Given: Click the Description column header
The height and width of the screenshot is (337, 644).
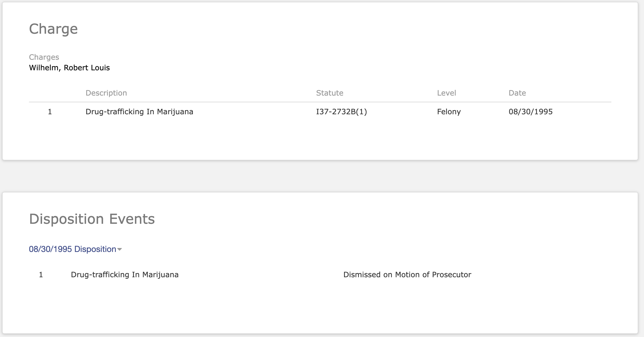Looking at the screenshot, I should (x=106, y=93).
